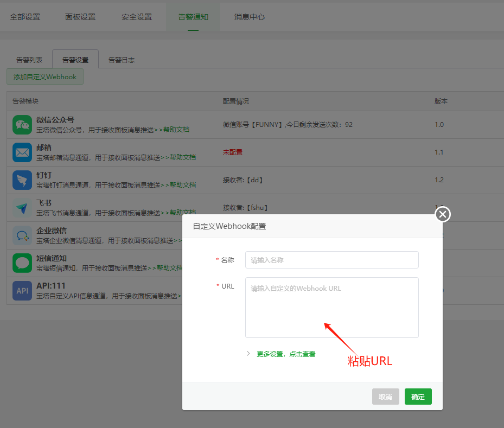Image resolution: width=504 pixels, height=428 pixels.
Task: Click the Feishu paper-plane icon
Action: [x=22, y=208]
